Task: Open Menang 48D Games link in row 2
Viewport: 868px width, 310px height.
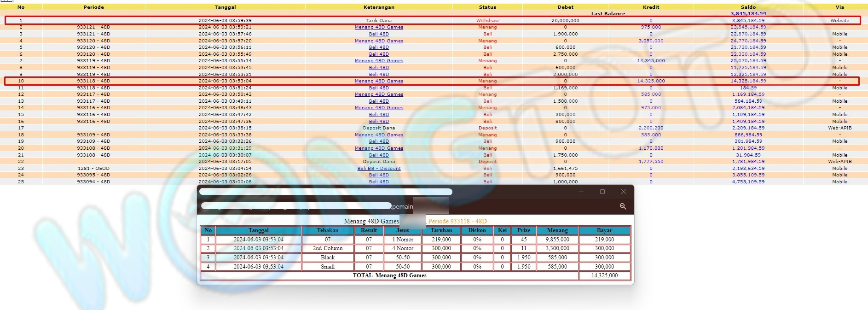Action: point(379,27)
